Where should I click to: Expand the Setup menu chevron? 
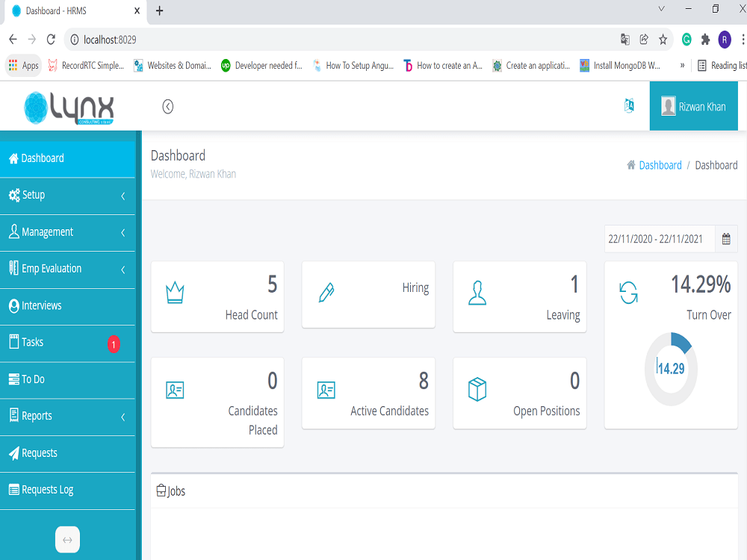pyautogui.click(x=123, y=196)
